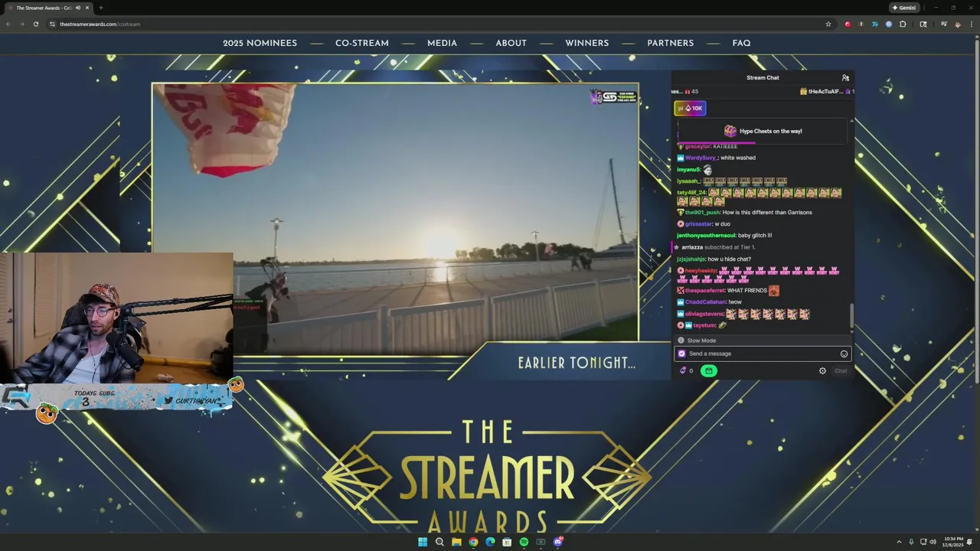Open the Gemini button in Chrome

[904, 8]
